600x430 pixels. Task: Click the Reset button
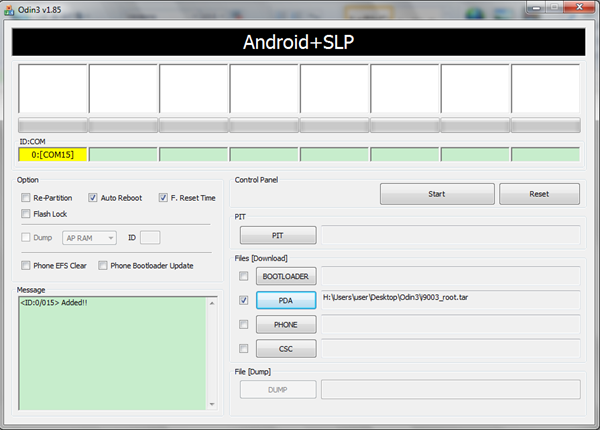[539, 194]
